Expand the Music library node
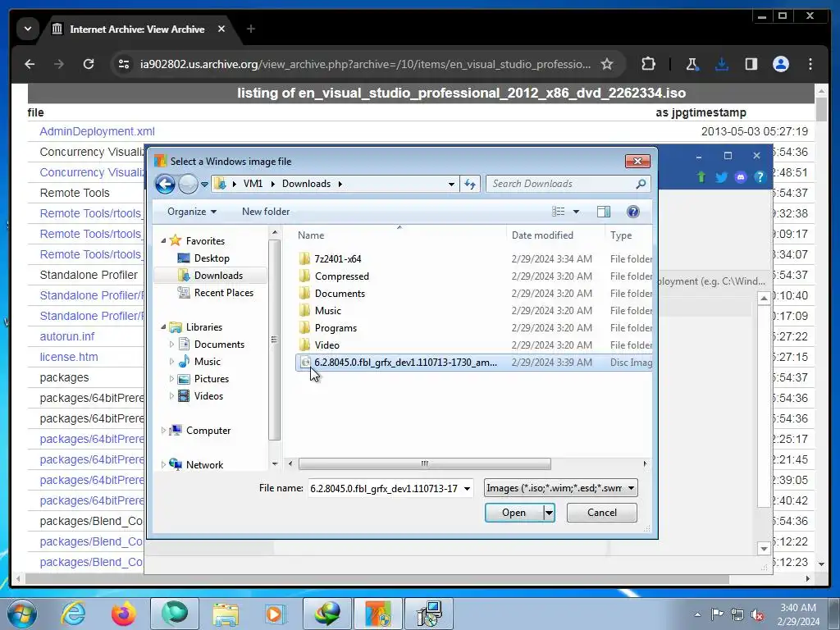Screen dimensions: 840x630 171,362
